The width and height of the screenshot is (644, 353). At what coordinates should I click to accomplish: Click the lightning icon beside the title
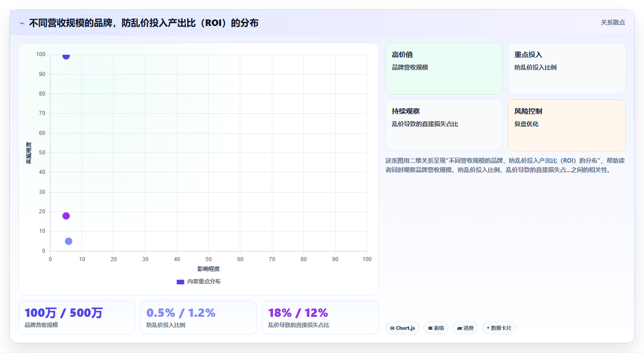tap(22, 23)
